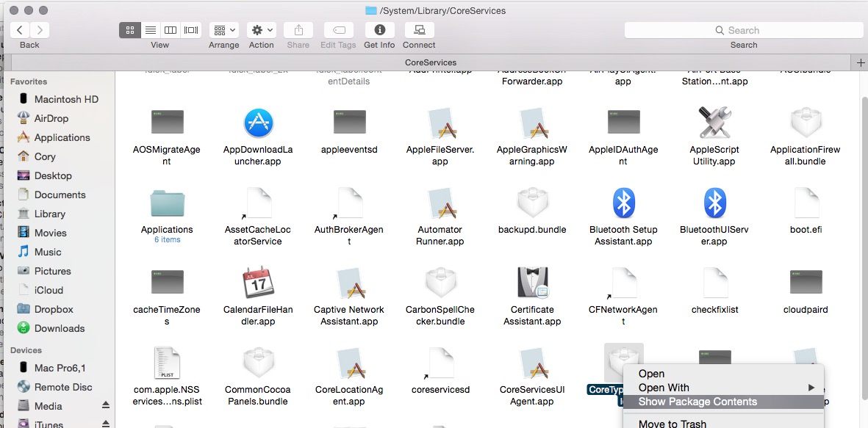Select the Bluetooth Setup Assistant.app icon
Image resolution: width=868 pixels, height=428 pixels.
pyautogui.click(x=623, y=203)
